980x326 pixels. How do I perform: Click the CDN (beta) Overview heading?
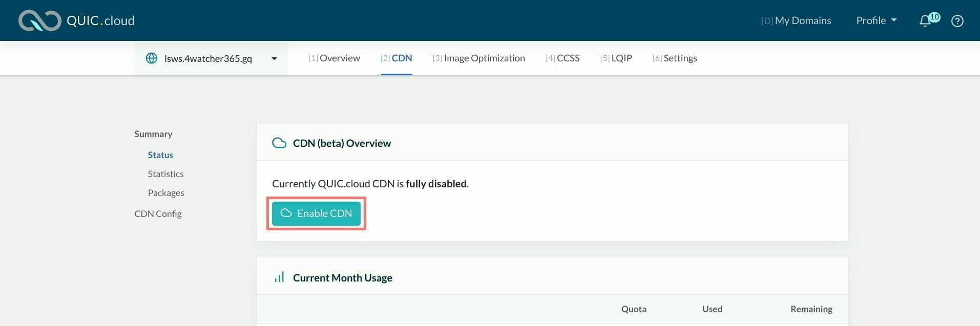point(342,143)
